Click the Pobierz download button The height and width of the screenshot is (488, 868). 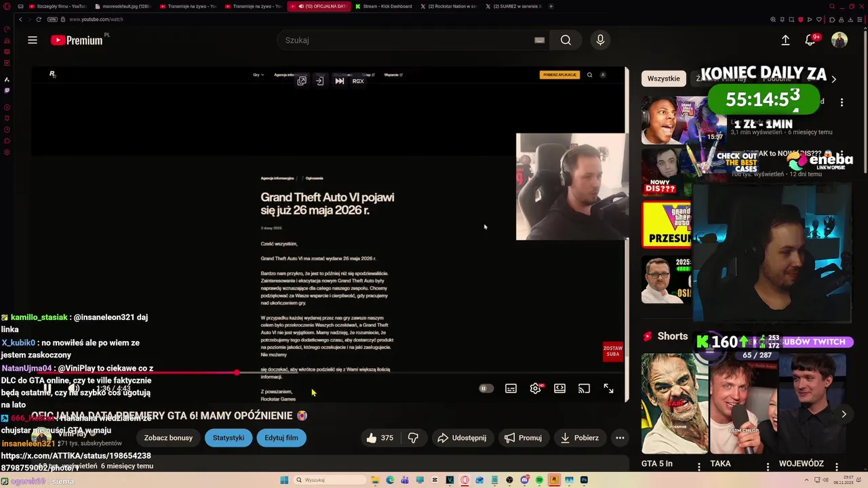click(x=579, y=438)
